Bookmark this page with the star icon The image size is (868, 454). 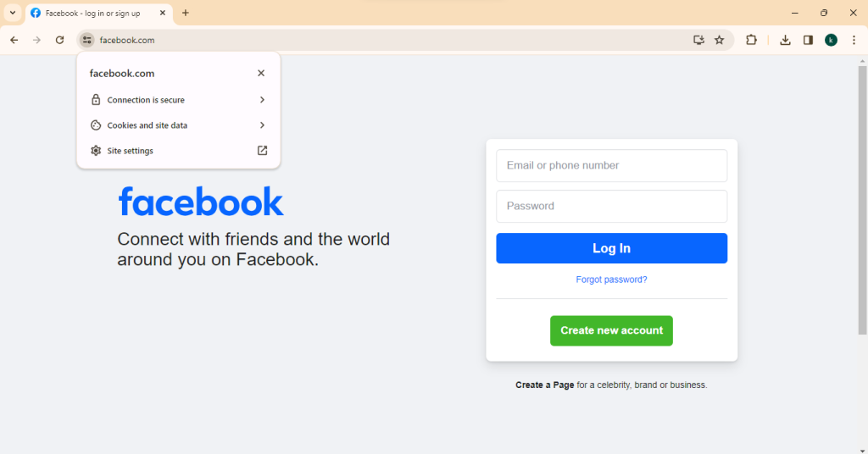[719, 40]
